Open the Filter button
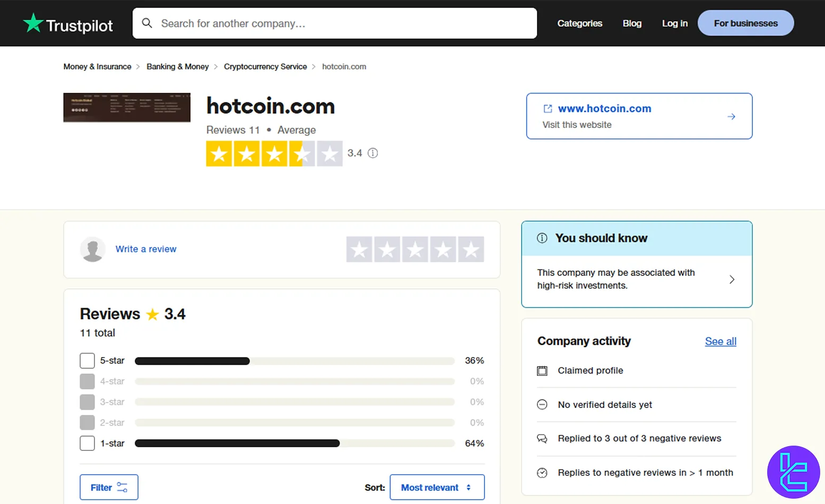The width and height of the screenshot is (825, 504). click(109, 487)
